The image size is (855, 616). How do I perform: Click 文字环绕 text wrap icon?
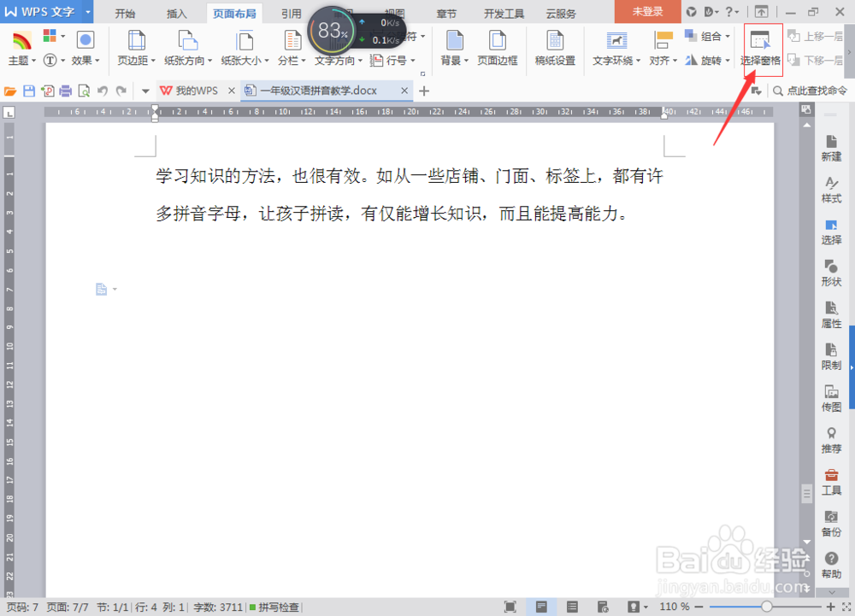coord(616,41)
